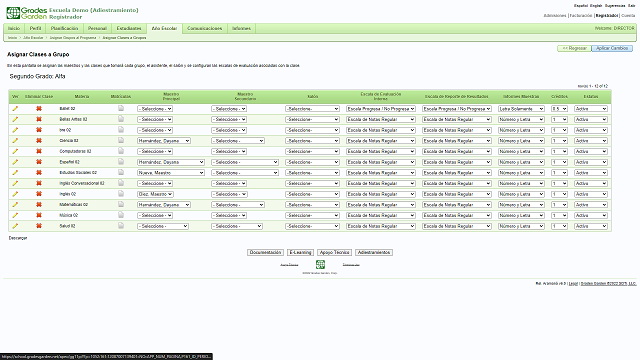Click Matrículas page icon for Español 02
The width and height of the screenshot is (640, 360).
click(121, 162)
